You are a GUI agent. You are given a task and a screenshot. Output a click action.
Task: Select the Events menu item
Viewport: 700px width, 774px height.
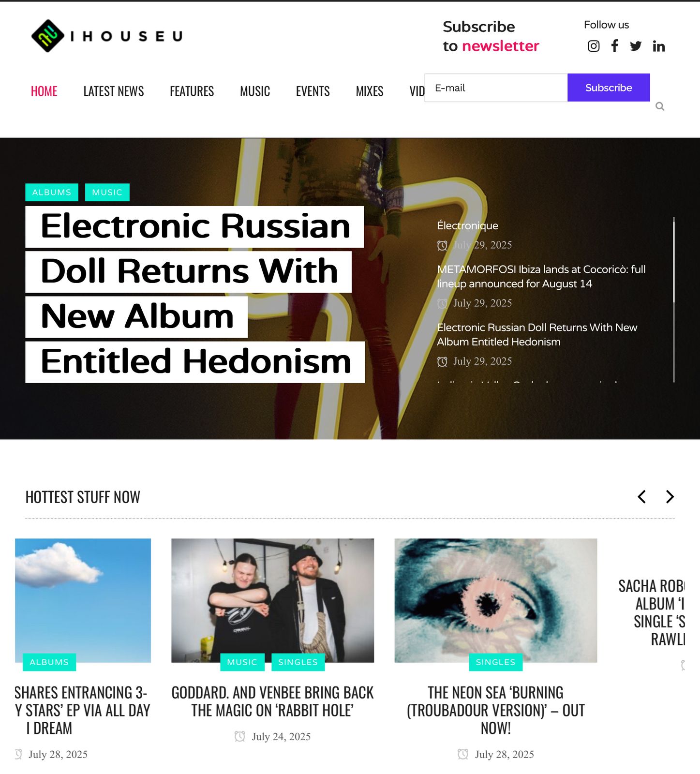tap(313, 91)
